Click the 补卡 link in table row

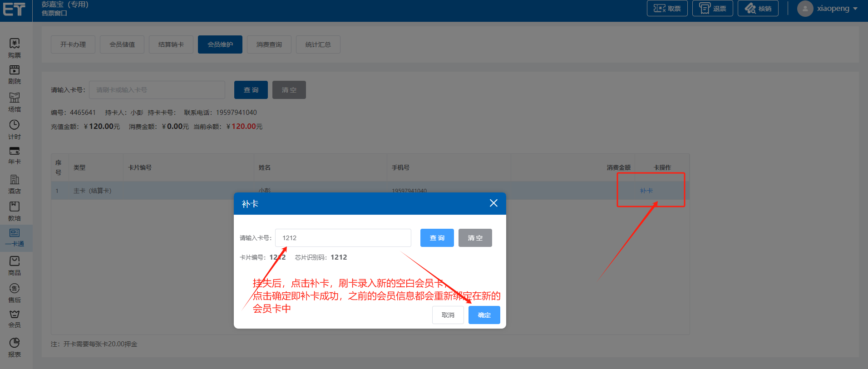646,191
